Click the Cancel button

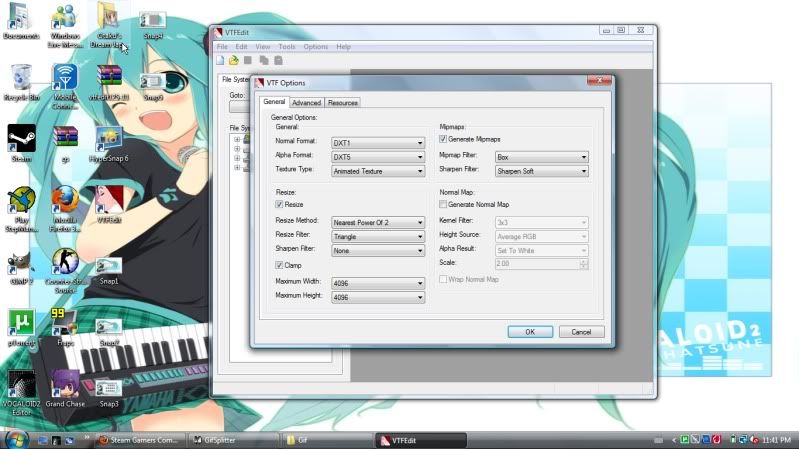point(581,331)
